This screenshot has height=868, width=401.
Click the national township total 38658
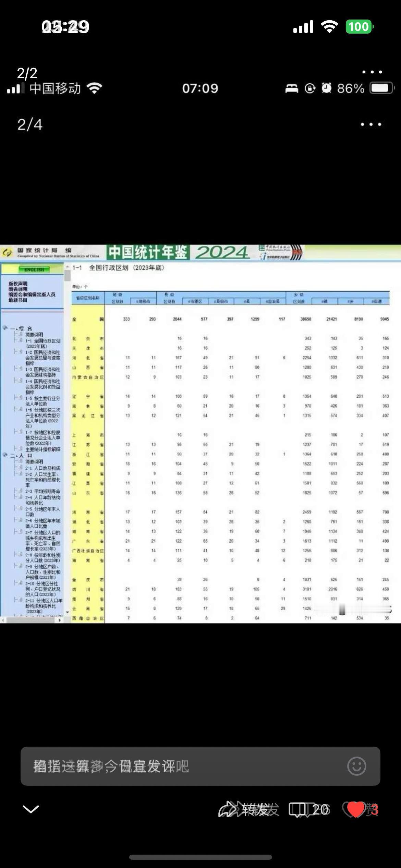click(x=306, y=319)
